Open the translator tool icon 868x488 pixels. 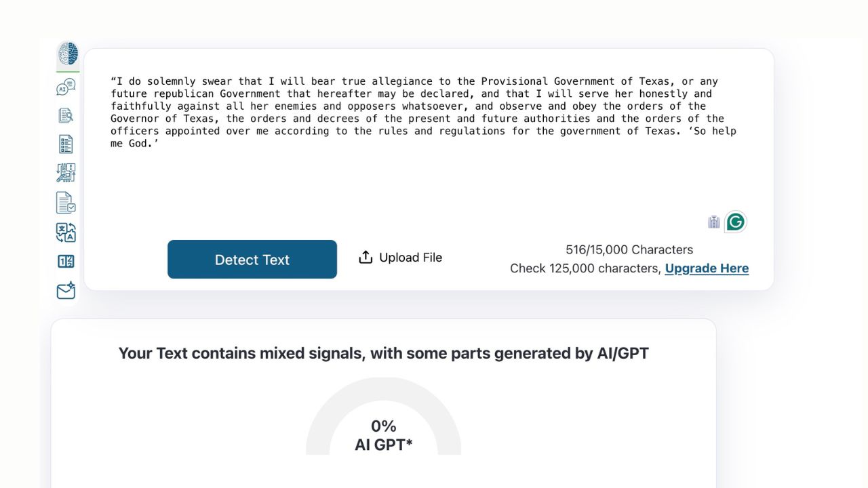pos(66,232)
